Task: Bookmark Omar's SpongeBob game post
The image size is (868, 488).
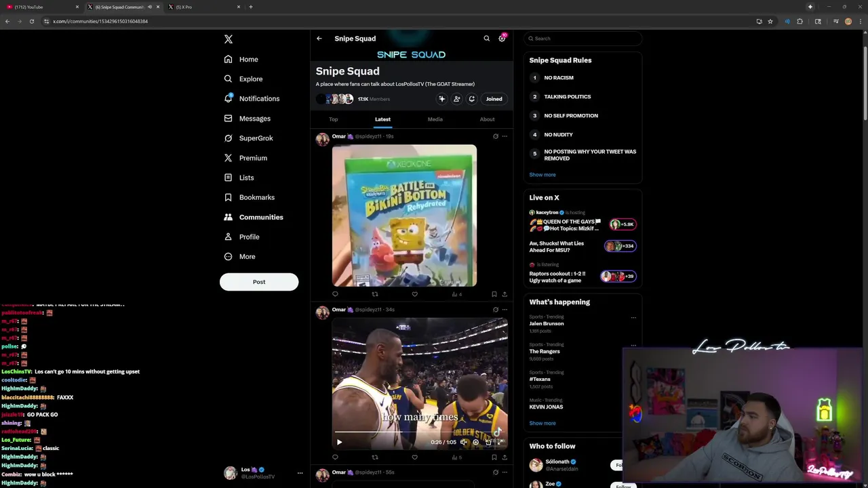Action: (x=494, y=294)
